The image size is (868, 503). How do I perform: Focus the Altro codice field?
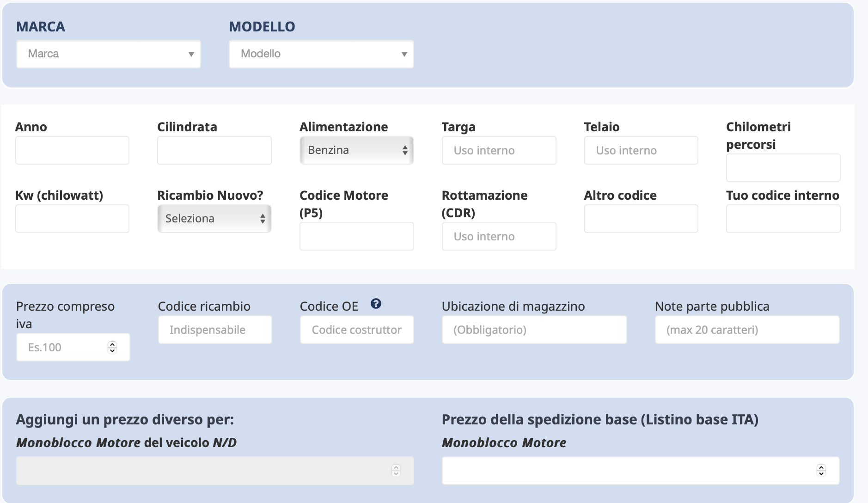point(641,219)
